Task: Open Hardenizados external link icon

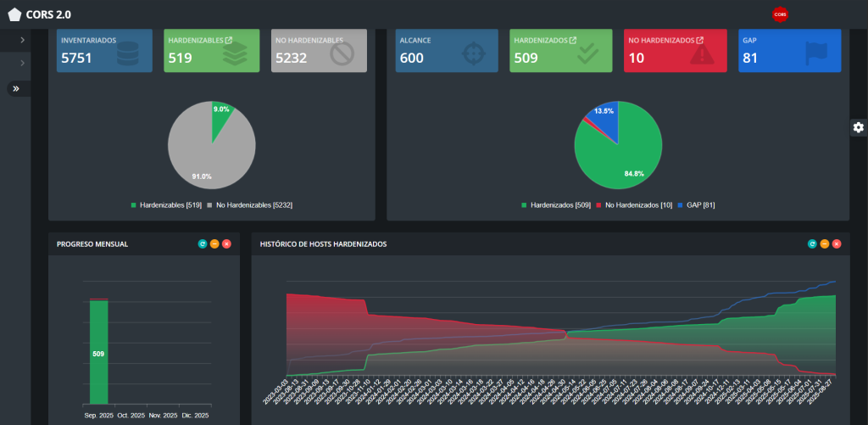Action: point(572,40)
